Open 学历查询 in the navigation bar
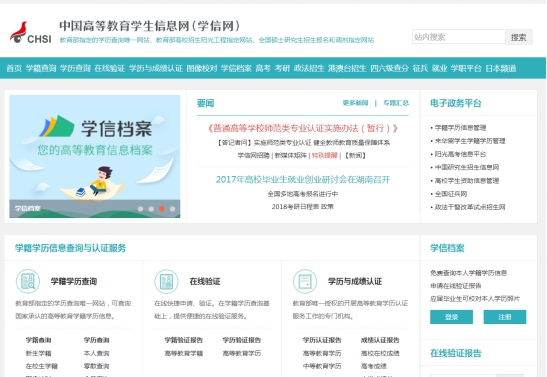Screen dimensions: 547x377 click(x=75, y=68)
